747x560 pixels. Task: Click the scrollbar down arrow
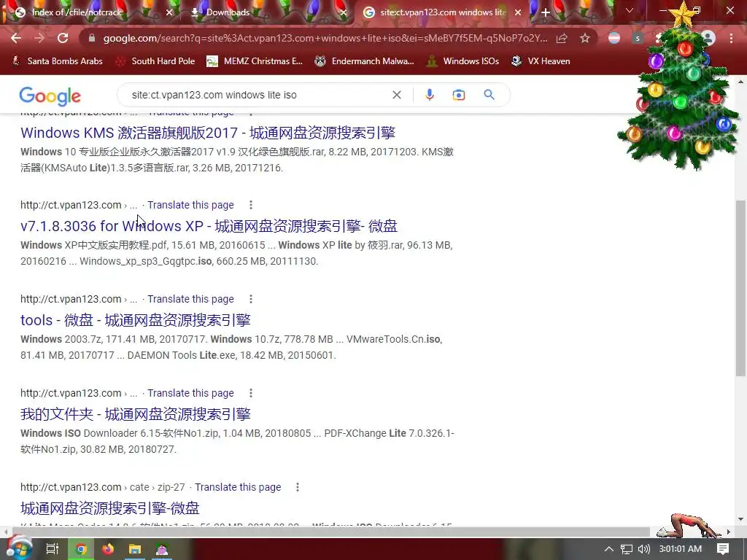click(x=740, y=519)
